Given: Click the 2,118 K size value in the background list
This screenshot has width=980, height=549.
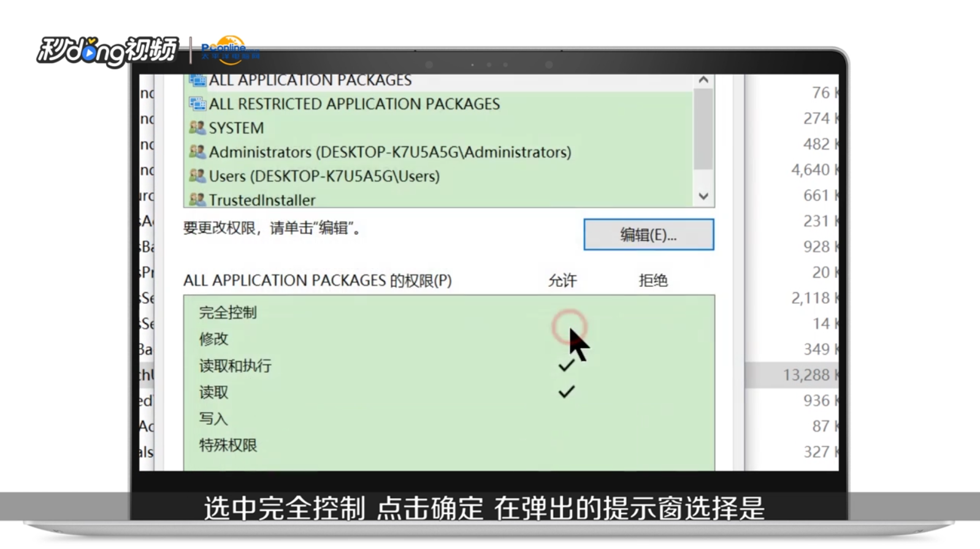Looking at the screenshot, I should point(814,298).
